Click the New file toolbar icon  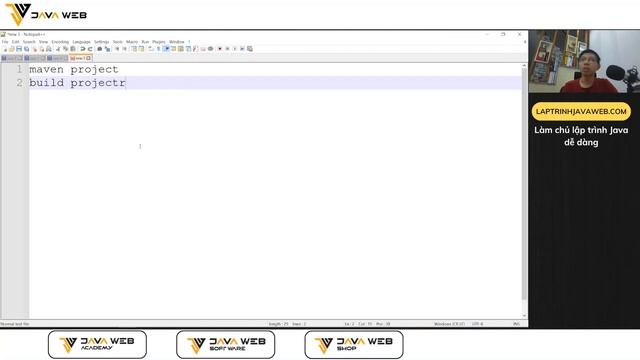click(5, 49)
